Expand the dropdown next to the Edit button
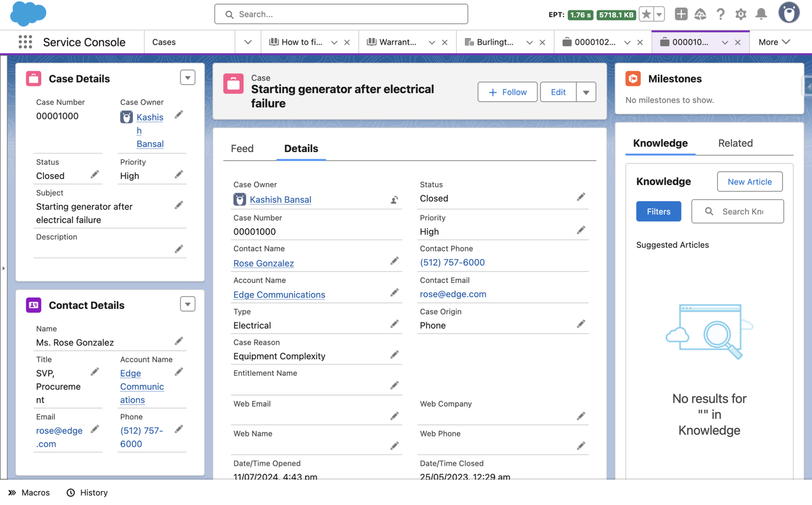 click(x=586, y=92)
